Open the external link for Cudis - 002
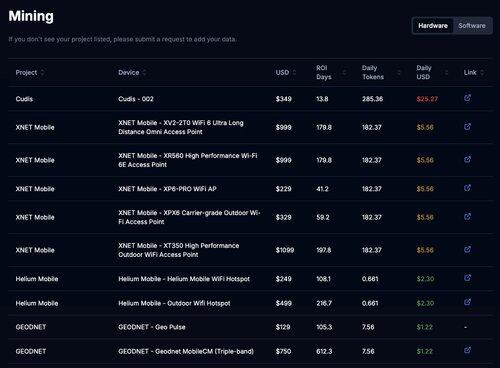The width and height of the screenshot is (500, 368). tap(467, 98)
